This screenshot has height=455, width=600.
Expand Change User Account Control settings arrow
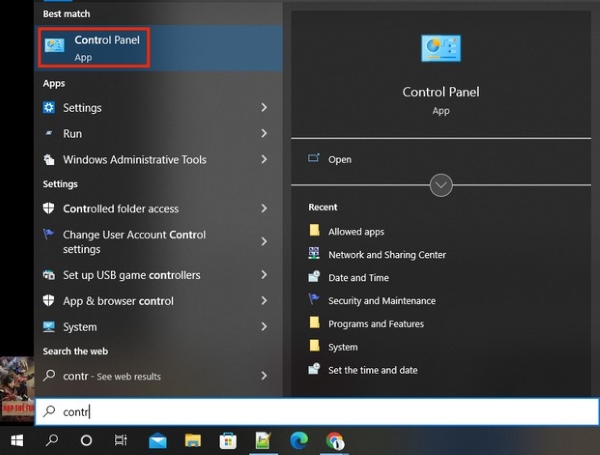[x=264, y=241]
